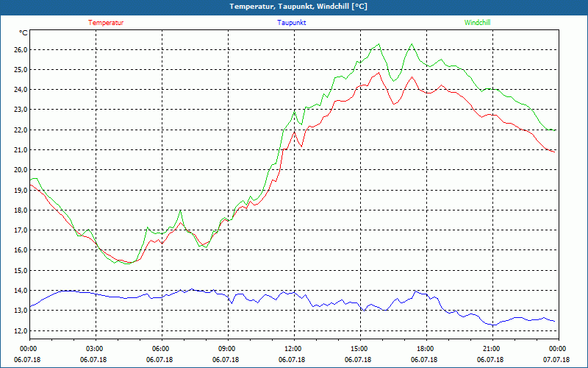Click the chart title Temperatur, Taupunkt, Windchill [°C]
588x368 pixels.
(298, 7)
